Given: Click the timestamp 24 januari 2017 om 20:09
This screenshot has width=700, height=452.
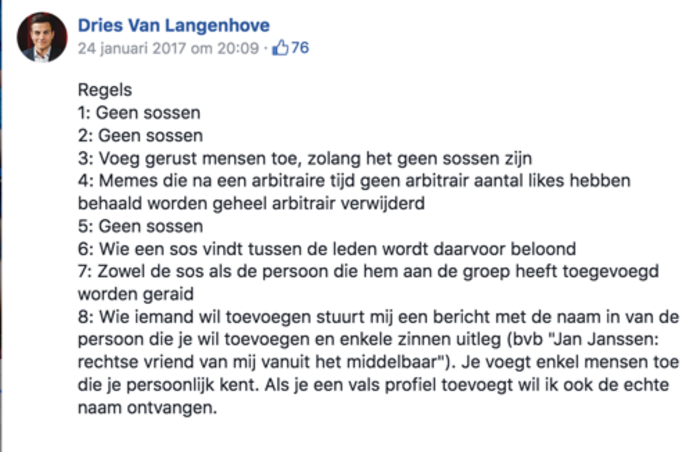Looking at the screenshot, I should 168,48.
